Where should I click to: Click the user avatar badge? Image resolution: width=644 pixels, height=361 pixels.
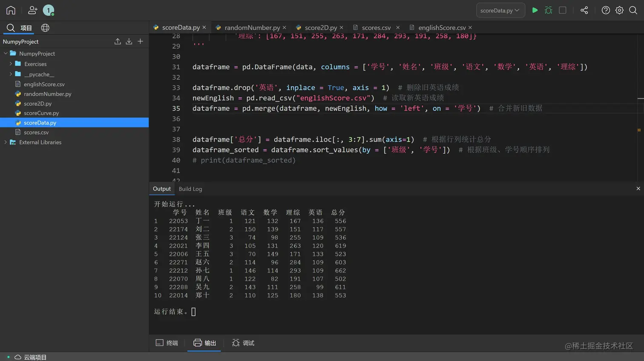tap(49, 10)
